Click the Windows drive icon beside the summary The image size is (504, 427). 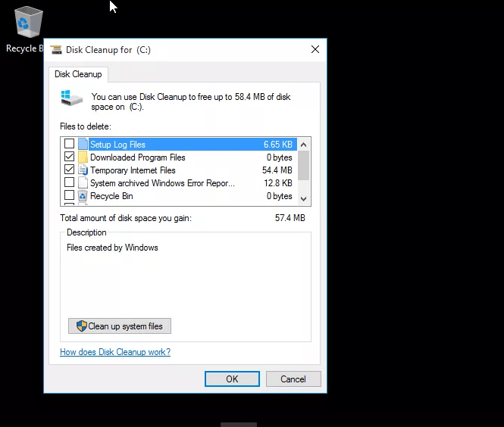pyautogui.click(x=72, y=98)
